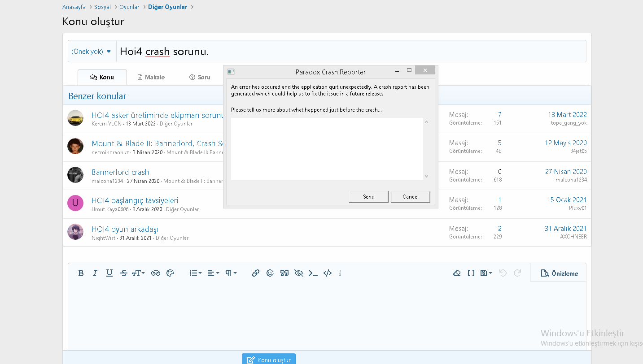Open the 15 Ocak 2021 last-post date
This screenshot has width=643, height=364.
tap(567, 200)
